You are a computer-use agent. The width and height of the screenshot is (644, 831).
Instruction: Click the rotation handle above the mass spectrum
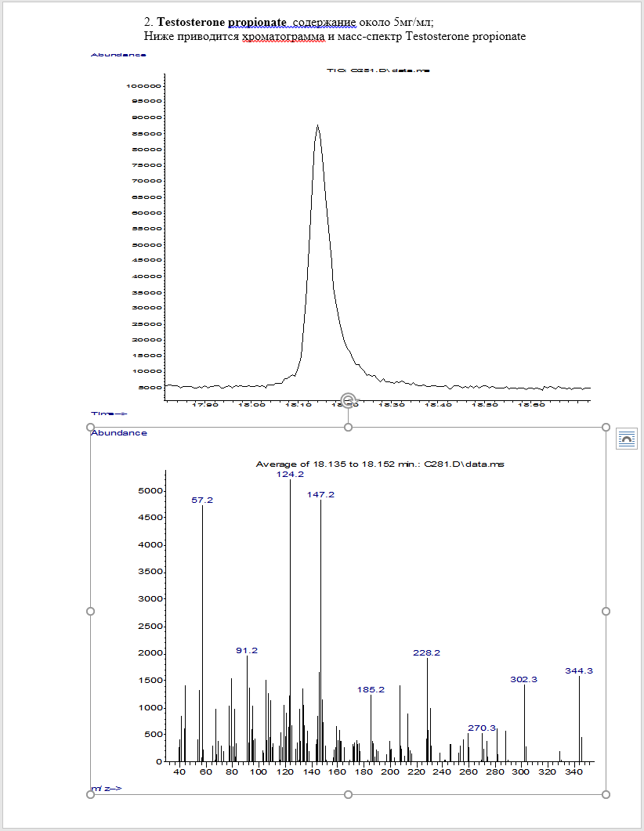[x=349, y=399]
